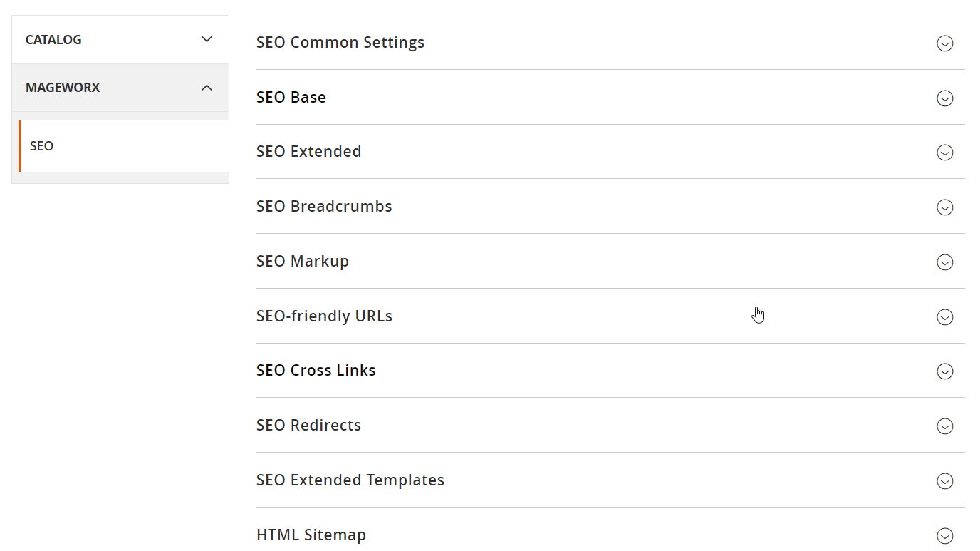Click the SEO Base circle chevron icon
The width and height of the screenshot is (980, 551).
point(944,98)
